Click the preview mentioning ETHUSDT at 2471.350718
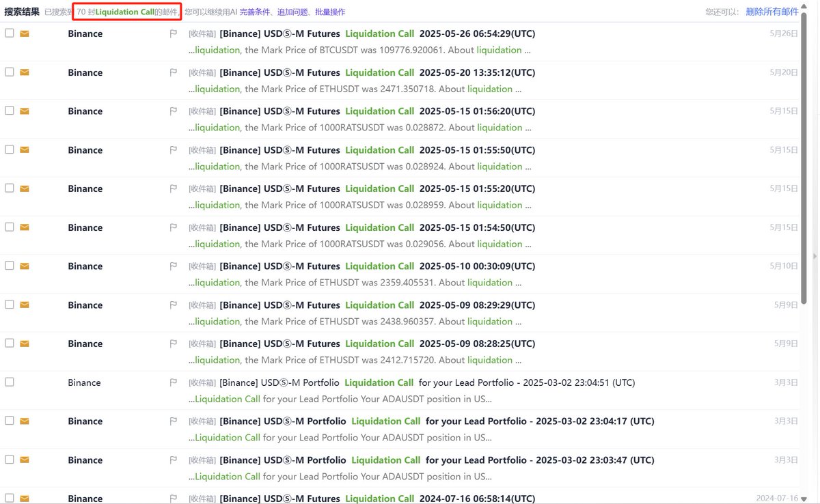 pyautogui.click(x=355, y=89)
